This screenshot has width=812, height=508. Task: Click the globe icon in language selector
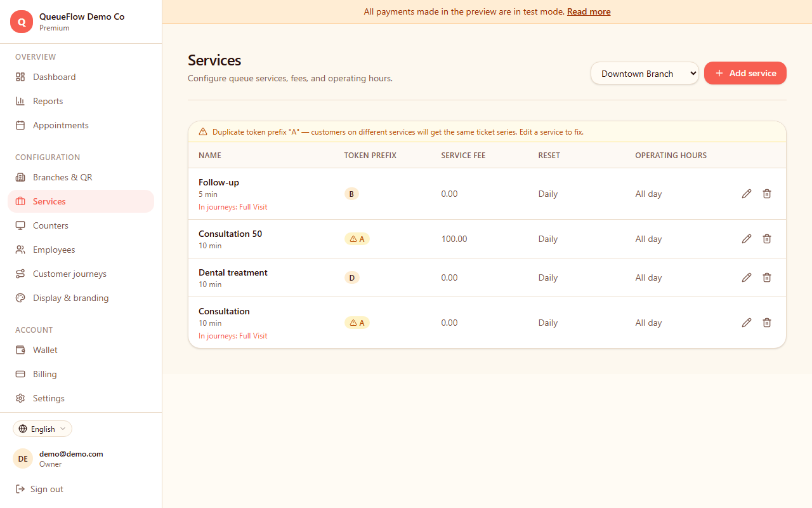[23, 429]
